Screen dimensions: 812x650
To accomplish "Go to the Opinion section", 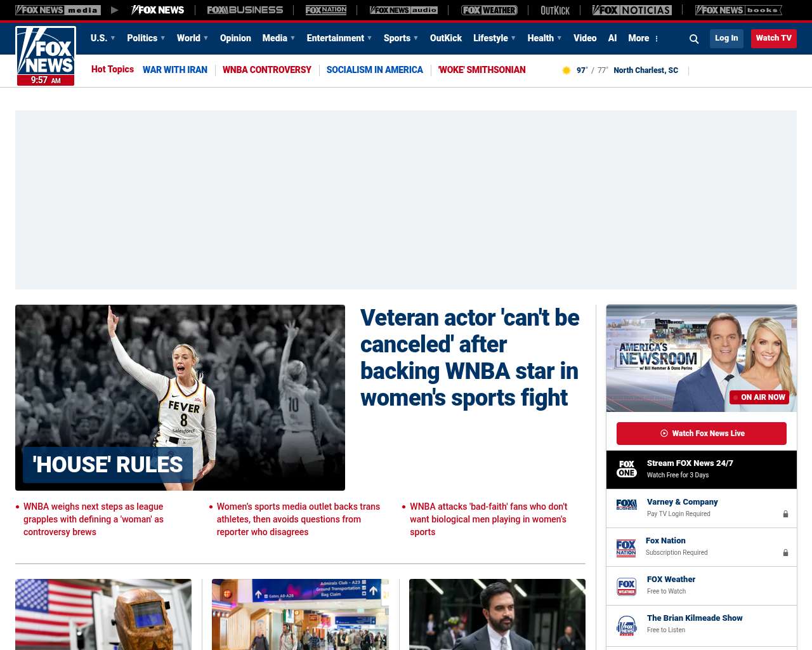I will click(x=235, y=38).
